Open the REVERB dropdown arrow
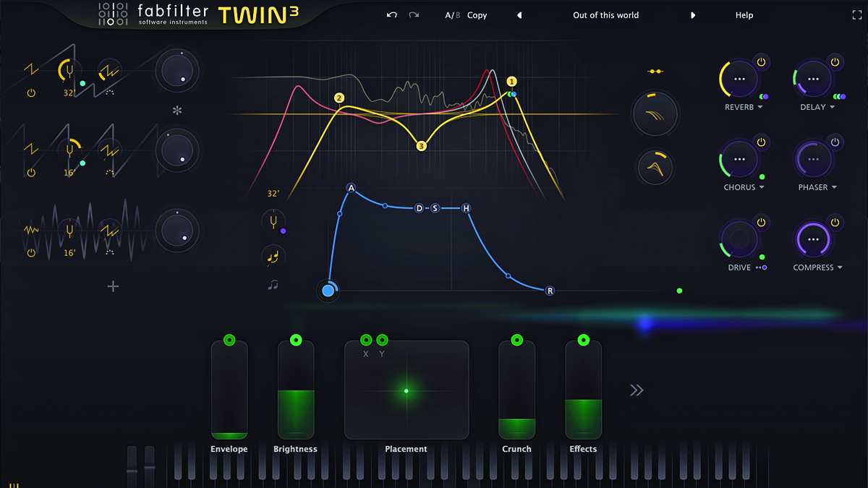This screenshot has height=488, width=868. point(759,107)
